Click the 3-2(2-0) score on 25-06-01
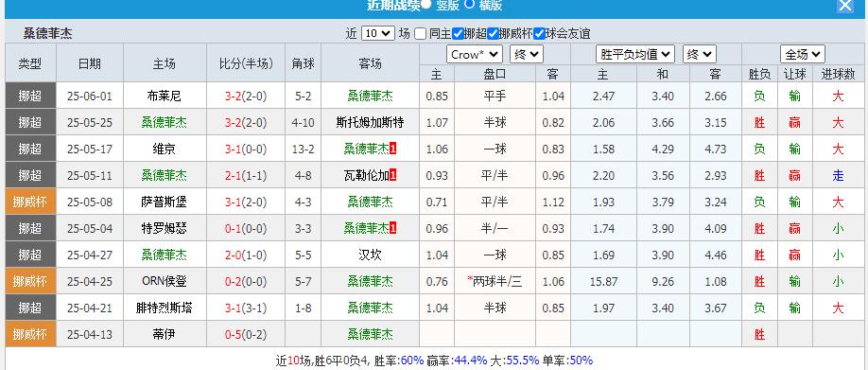The height and width of the screenshot is (370, 868). tap(246, 96)
